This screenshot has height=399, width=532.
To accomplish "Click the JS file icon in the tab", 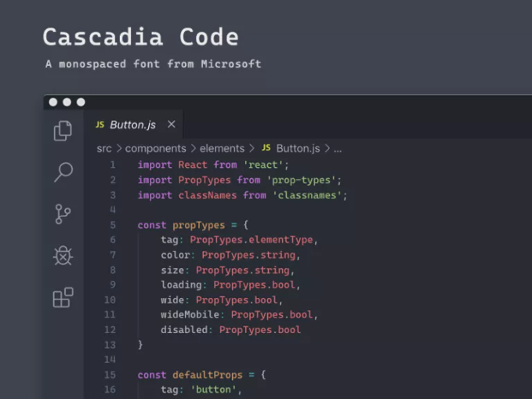I will coord(100,125).
